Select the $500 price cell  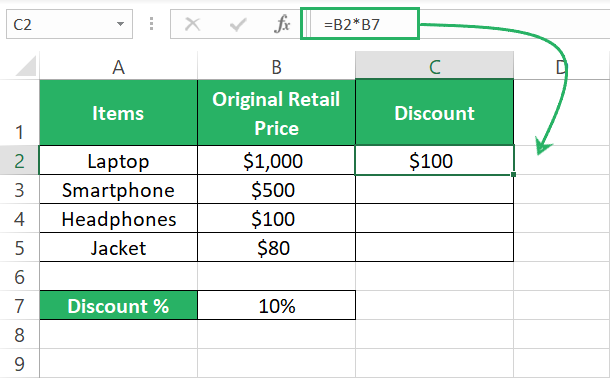[x=277, y=189]
